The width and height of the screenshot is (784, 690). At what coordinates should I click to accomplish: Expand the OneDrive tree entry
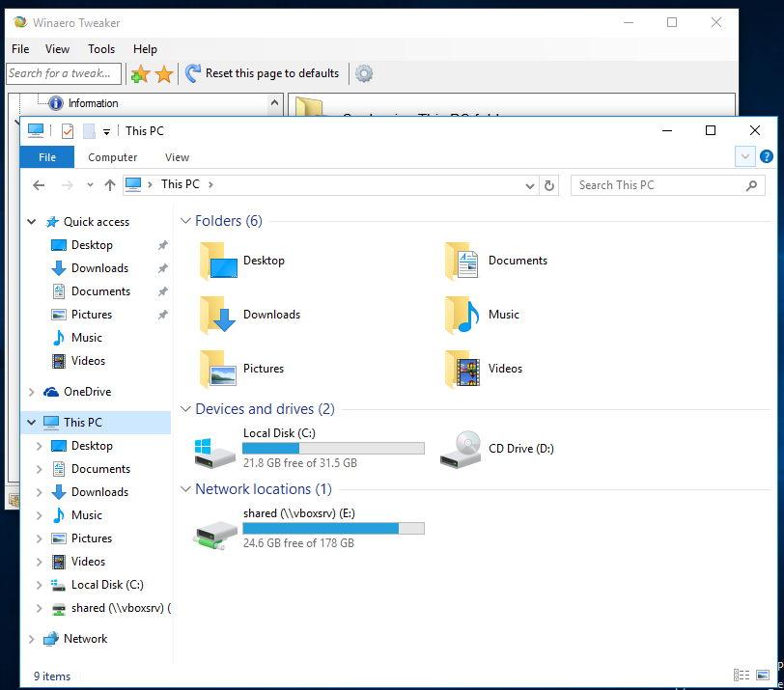coord(30,391)
